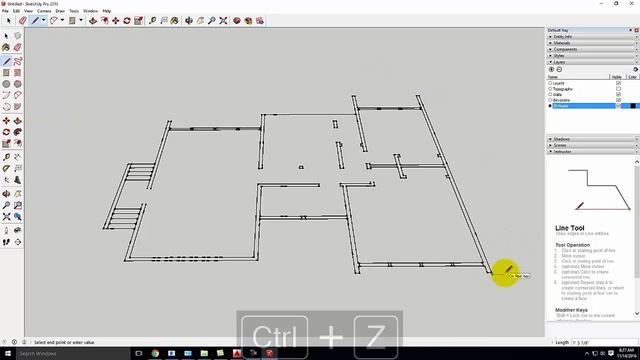The image size is (640, 360).
Task: Sort layers by the Name column header
Action: 578,77
